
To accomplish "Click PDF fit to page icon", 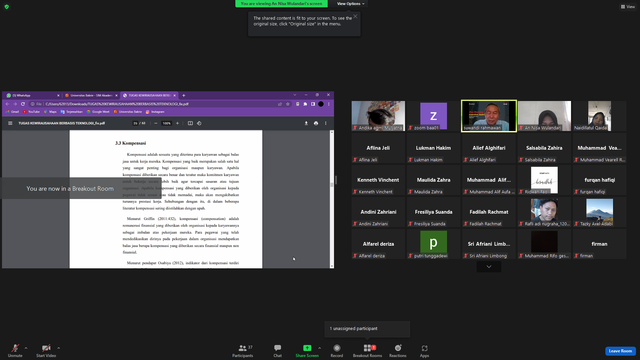I will click(x=190, y=123).
